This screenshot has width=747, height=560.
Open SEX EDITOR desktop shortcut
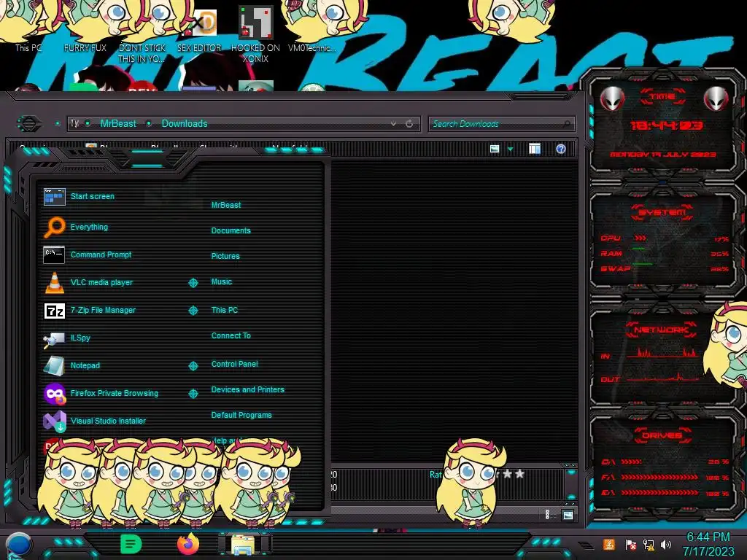pyautogui.click(x=199, y=31)
